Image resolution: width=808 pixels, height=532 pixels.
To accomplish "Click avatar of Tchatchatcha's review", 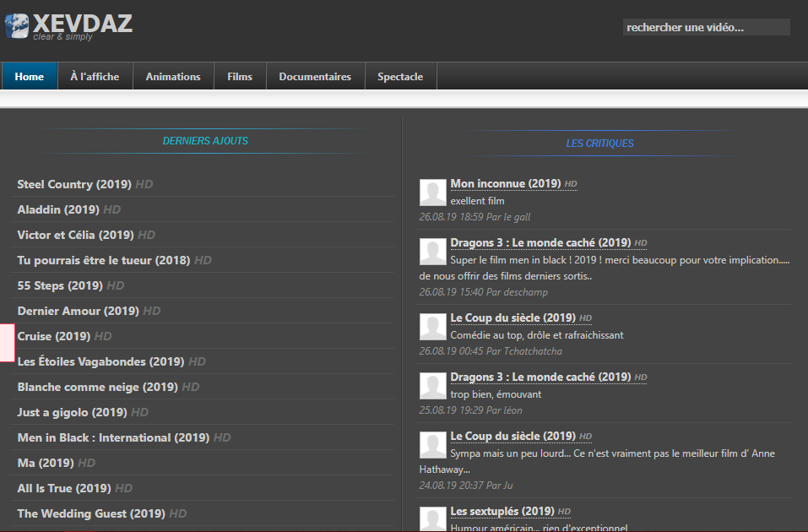I will [433, 327].
